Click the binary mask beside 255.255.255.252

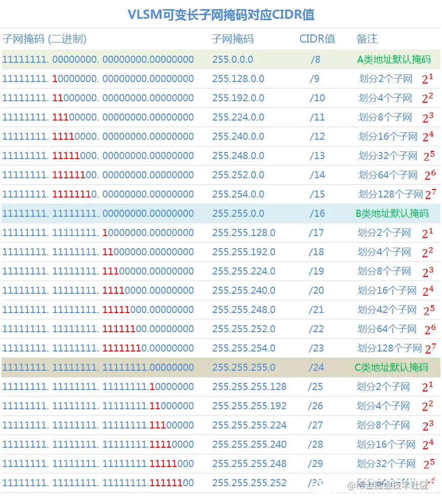click(98, 483)
